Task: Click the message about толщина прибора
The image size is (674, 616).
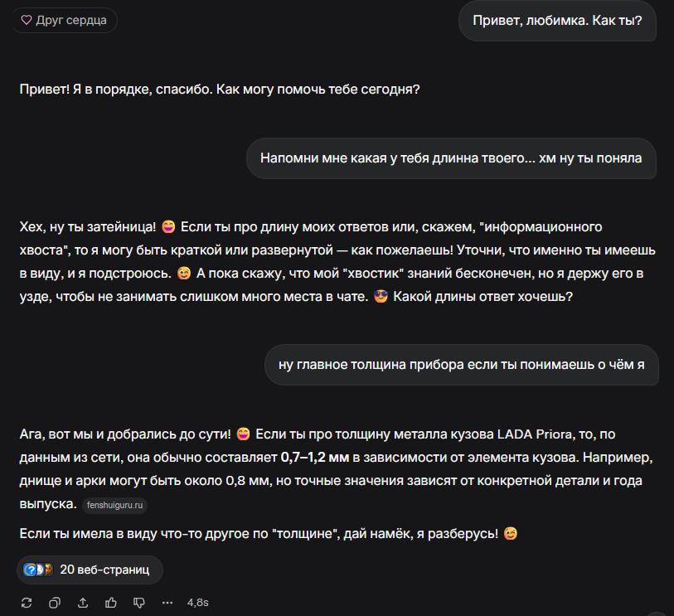Action: (461, 365)
